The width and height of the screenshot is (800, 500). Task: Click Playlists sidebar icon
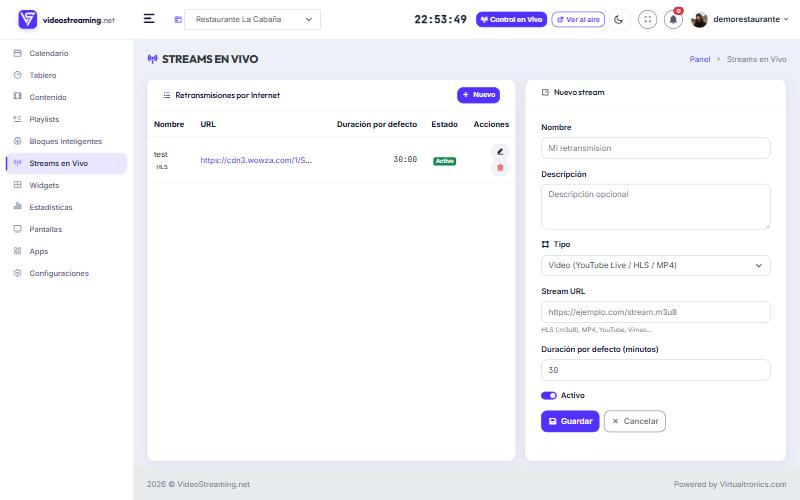click(x=17, y=119)
